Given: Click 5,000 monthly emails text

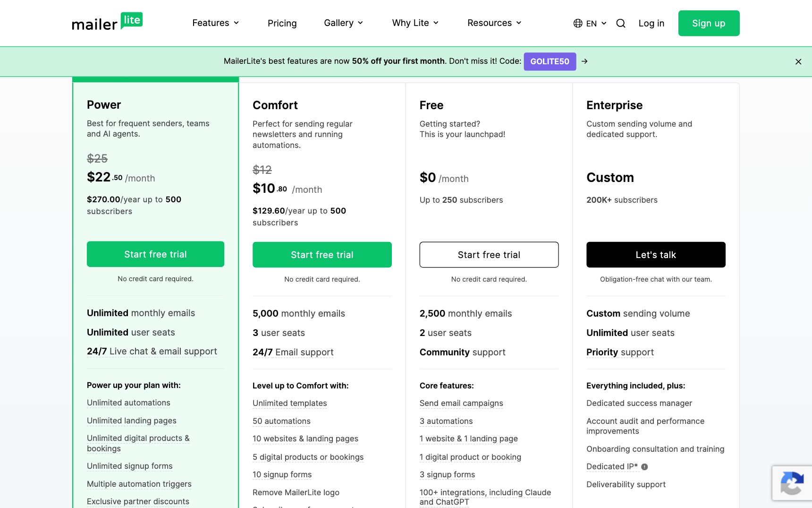Looking at the screenshot, I should point(299,313).
